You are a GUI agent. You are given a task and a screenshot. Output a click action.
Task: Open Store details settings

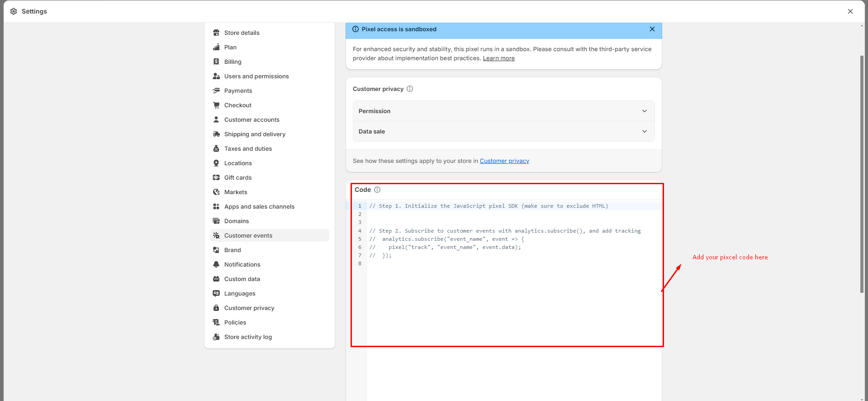click(270, 33)
